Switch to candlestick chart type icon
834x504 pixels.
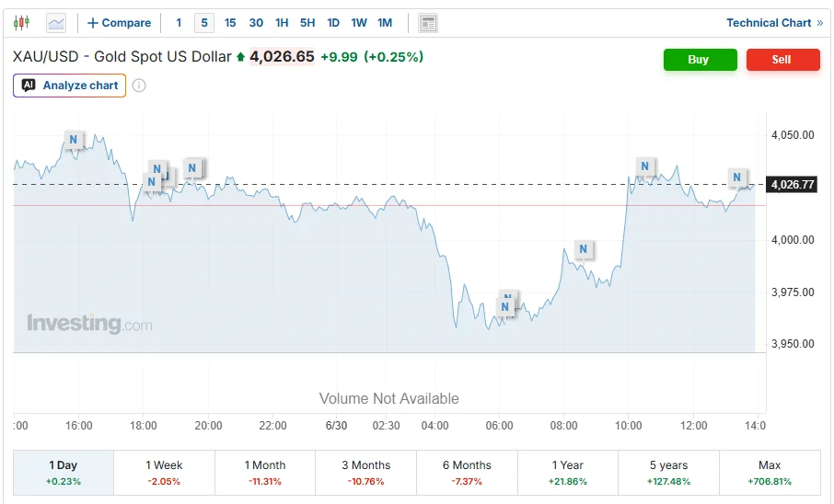click(x=21, y=23)
